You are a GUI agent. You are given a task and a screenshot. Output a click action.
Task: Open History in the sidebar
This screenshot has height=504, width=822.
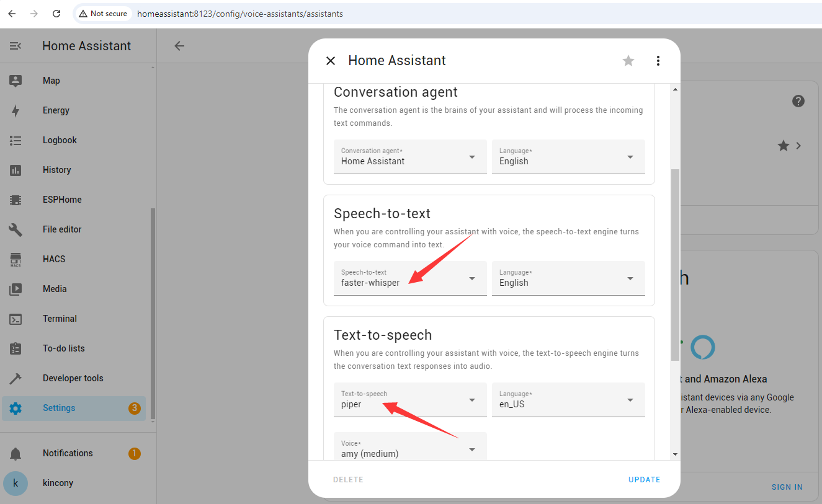tap(74, 170)
